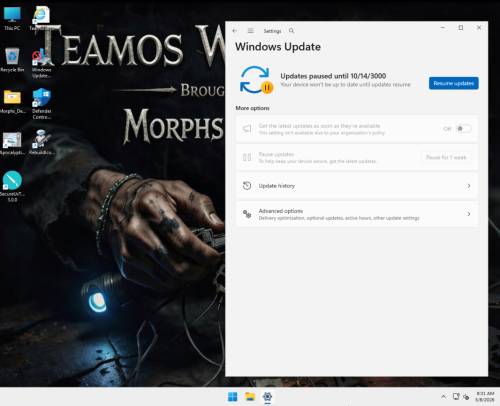Minimize the Settings window
Image resolution: width=500 pixels, height=406 pixels.
click(x=443, y=28)
